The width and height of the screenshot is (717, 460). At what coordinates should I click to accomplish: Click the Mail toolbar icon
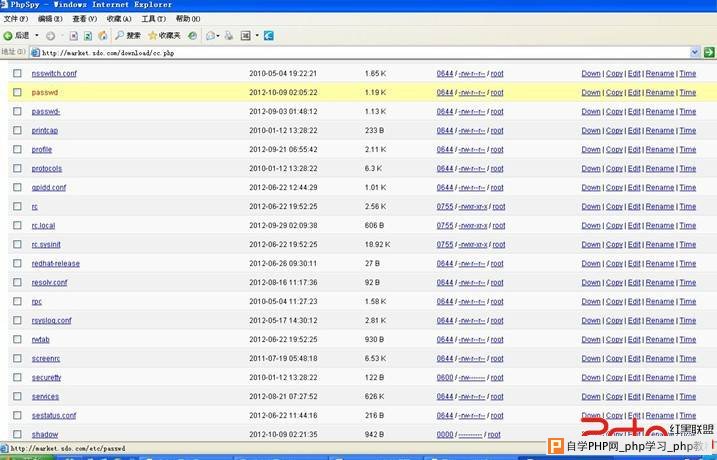pyautogui.click(x=210, y=36)
